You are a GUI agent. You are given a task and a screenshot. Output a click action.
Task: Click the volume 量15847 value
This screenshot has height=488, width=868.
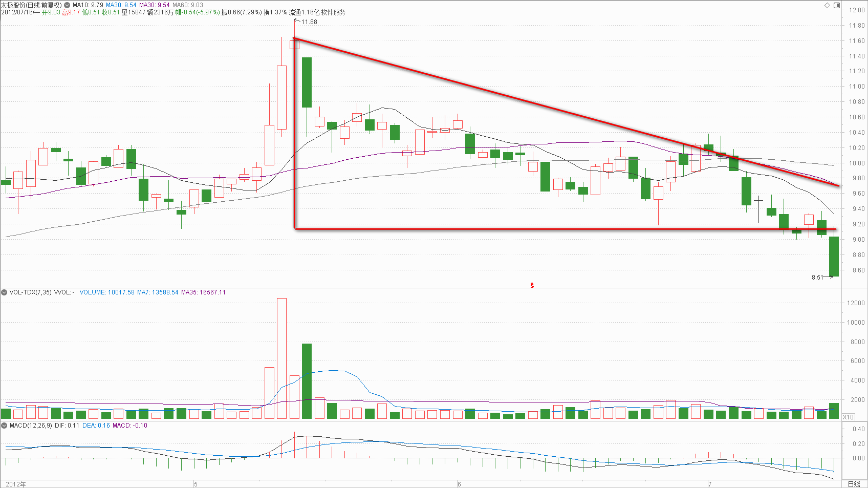[134, 12]
